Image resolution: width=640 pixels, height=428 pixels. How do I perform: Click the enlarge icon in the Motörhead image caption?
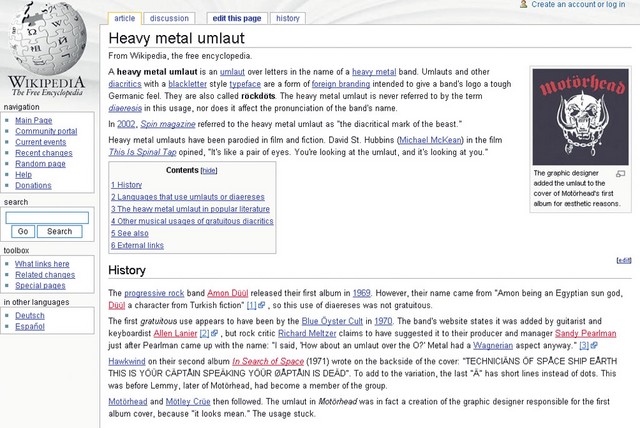pos(620,174)
